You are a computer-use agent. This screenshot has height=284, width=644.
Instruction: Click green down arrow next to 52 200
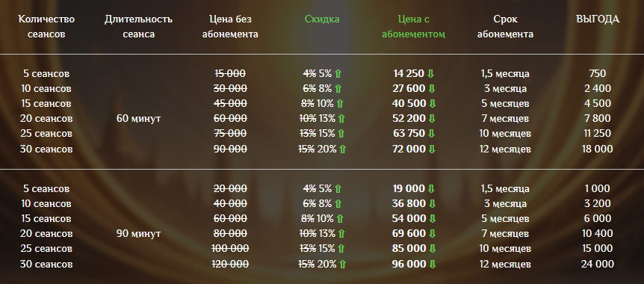tap(431, 119)
